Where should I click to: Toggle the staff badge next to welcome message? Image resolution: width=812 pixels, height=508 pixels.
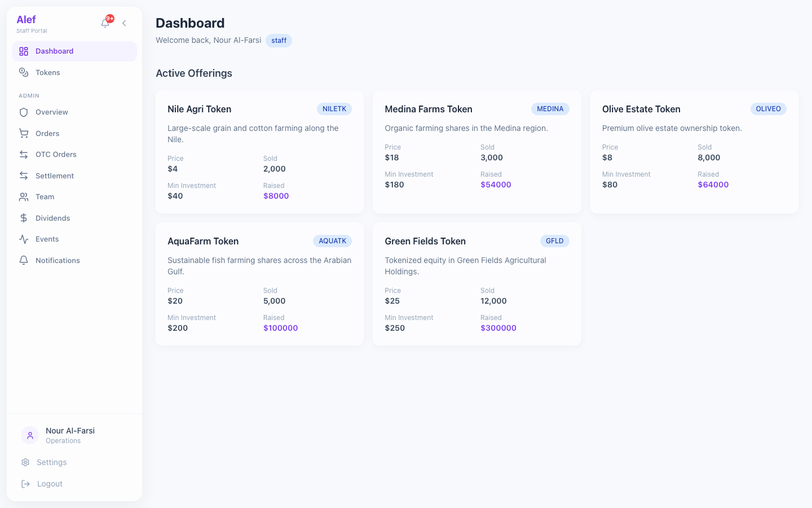pos(279,40)
